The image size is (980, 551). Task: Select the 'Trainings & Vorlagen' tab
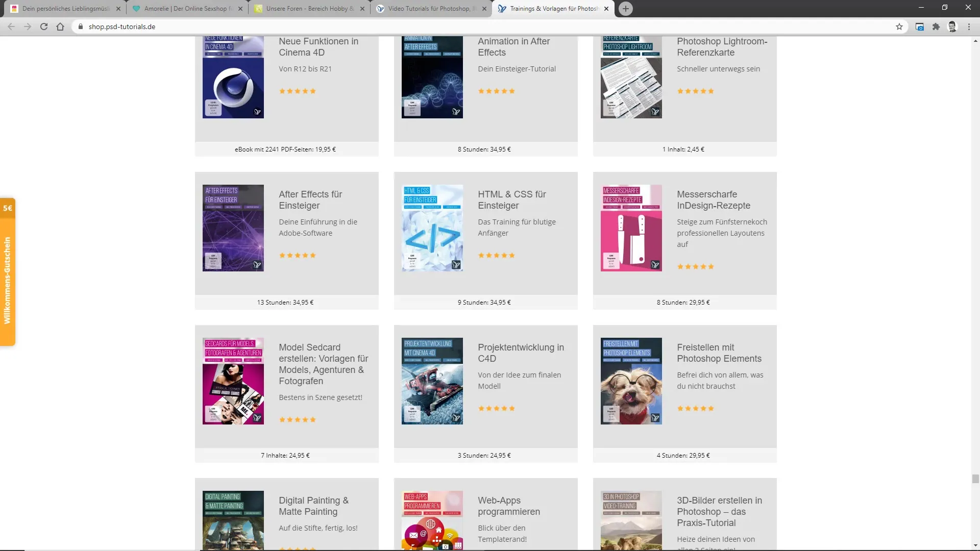(x=554, y=9)
